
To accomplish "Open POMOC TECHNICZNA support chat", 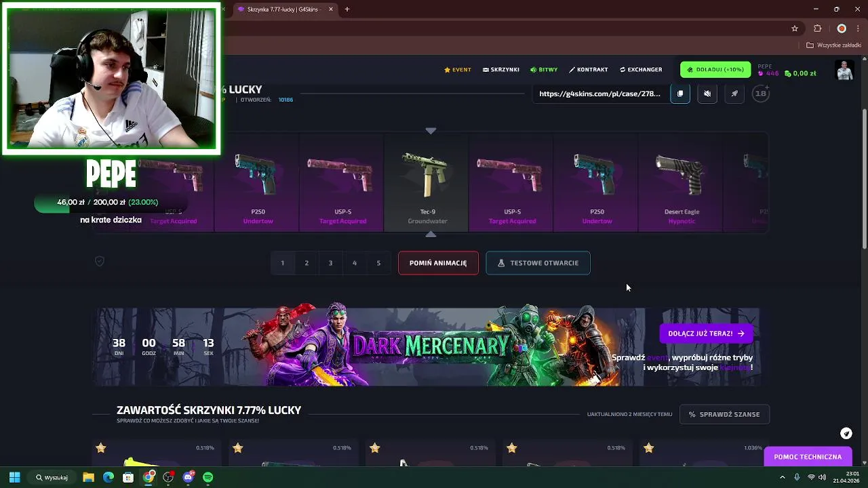I will pos(808,457).
